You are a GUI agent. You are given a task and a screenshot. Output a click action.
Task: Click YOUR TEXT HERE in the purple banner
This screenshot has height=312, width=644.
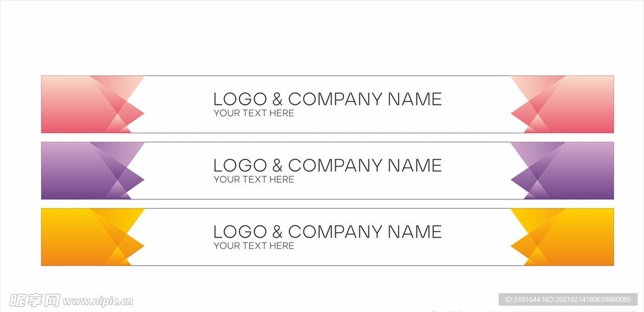click(x=254, y=179)
